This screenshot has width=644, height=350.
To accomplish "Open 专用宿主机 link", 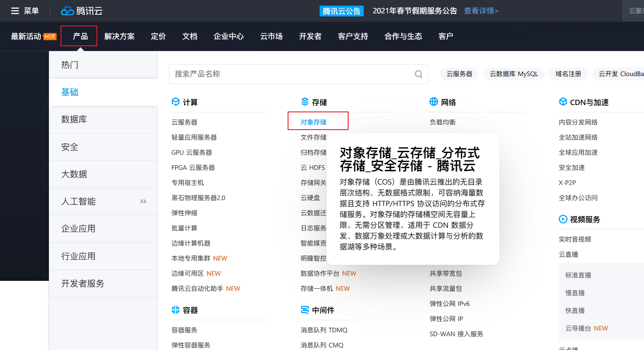I will tap(188, 183).
